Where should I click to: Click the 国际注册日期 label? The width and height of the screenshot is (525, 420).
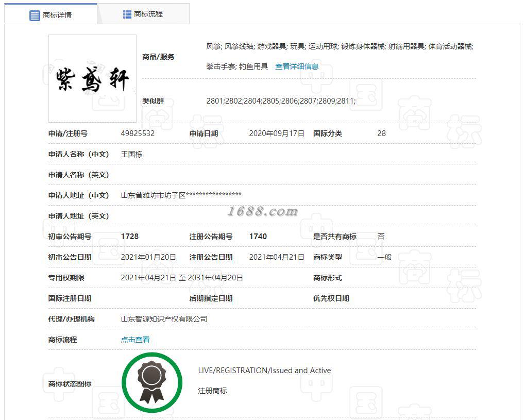pyautogui.click(x=70, y=298)
